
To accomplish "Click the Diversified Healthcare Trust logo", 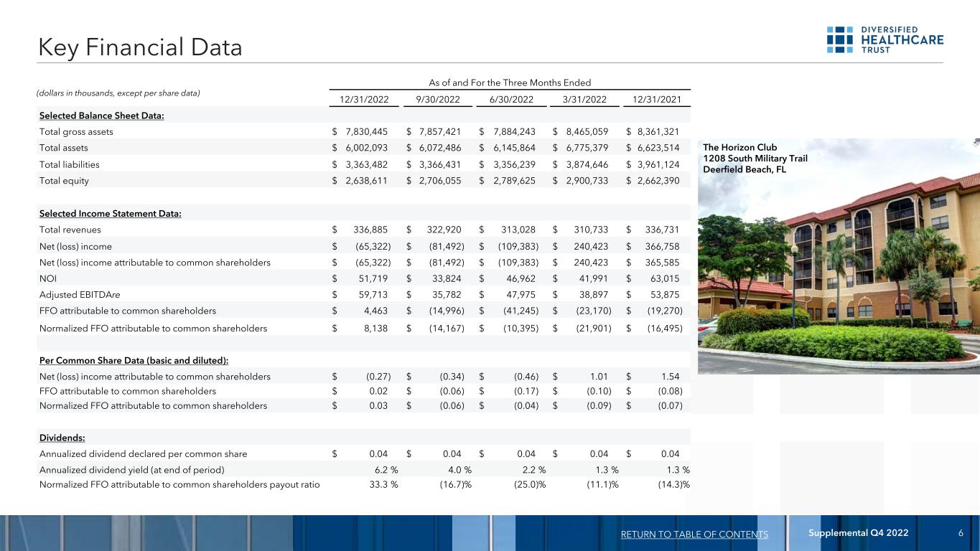I will pyautogui.click(x=885, y=39).
